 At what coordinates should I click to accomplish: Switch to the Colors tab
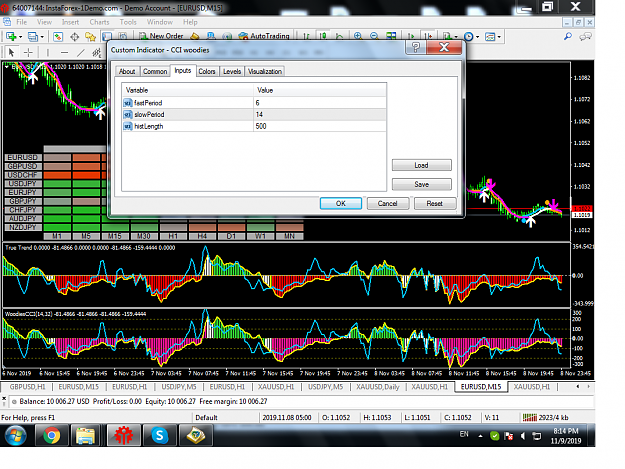tap(207, 71)
